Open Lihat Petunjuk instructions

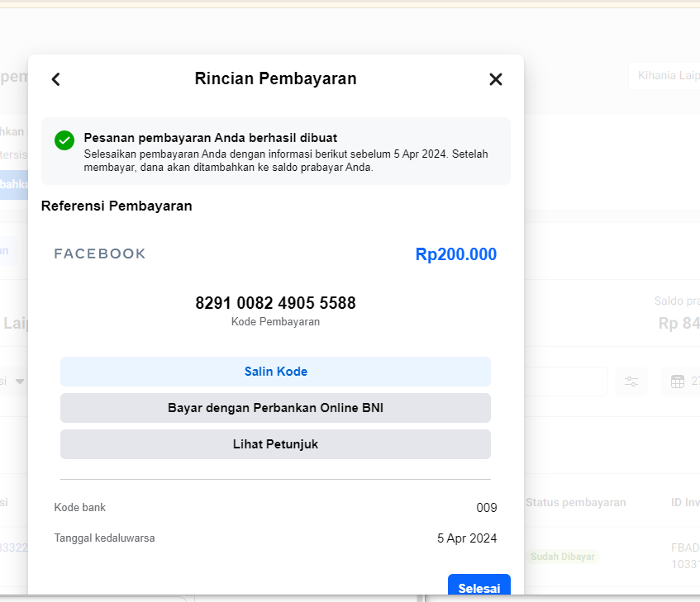275,444
